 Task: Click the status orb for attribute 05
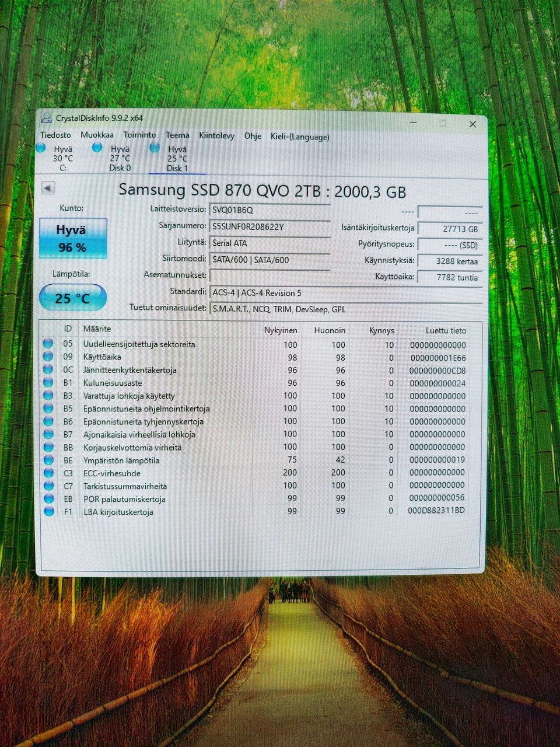(48, 344)
